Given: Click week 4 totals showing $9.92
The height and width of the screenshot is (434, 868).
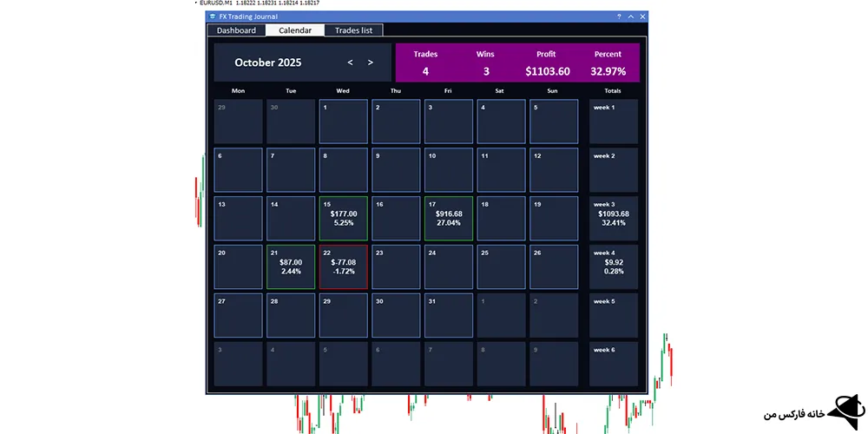Looking at the screenshot, I should click(x=613, y=266).
